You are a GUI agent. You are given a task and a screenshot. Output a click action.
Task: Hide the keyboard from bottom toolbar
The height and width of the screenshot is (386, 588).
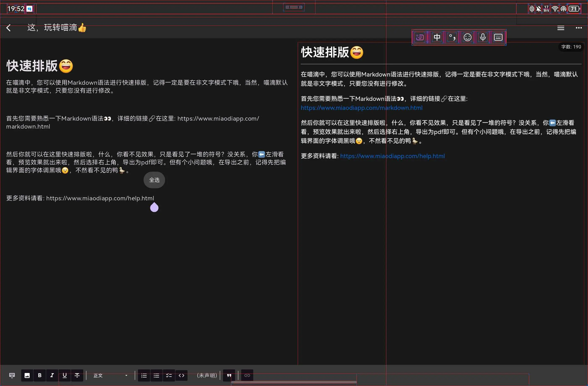point(12,375)
